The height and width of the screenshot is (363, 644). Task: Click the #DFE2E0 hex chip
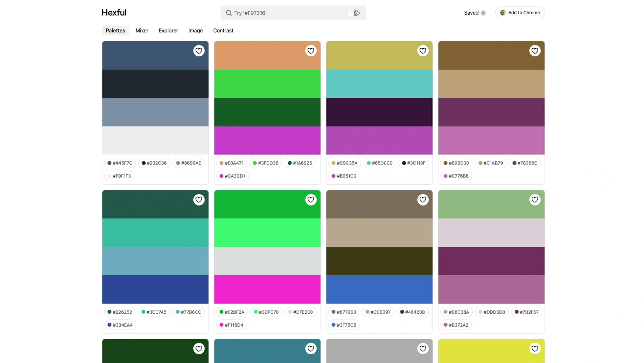[x=301, y=312]
